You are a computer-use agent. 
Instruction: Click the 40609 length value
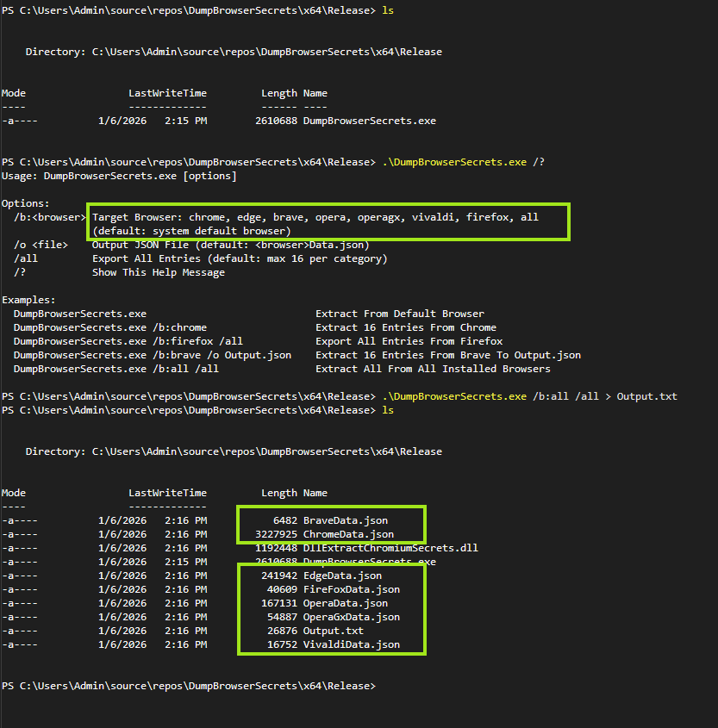pos(282,589)
